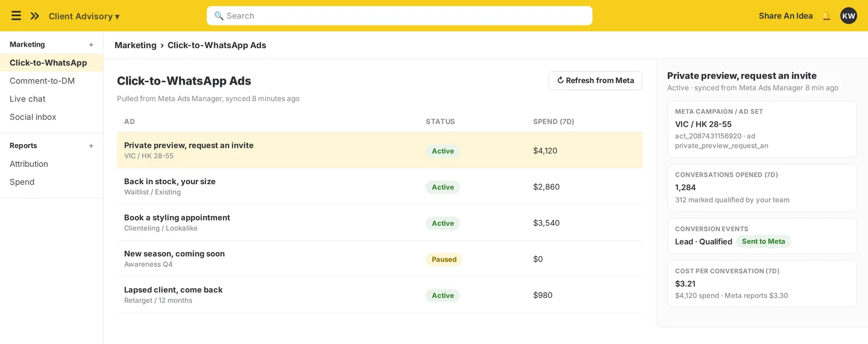Select Click-to-WhatsApp in the sidebar
This screenshot has width=868, height=344.
(52, 63)
